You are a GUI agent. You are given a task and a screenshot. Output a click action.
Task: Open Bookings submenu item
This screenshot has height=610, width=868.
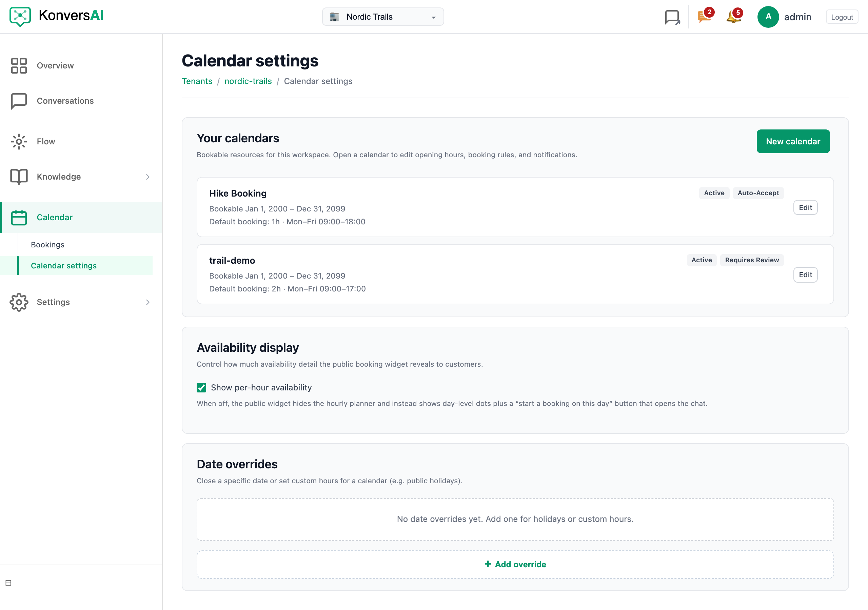pyautogui.click(x=47, y=245)
